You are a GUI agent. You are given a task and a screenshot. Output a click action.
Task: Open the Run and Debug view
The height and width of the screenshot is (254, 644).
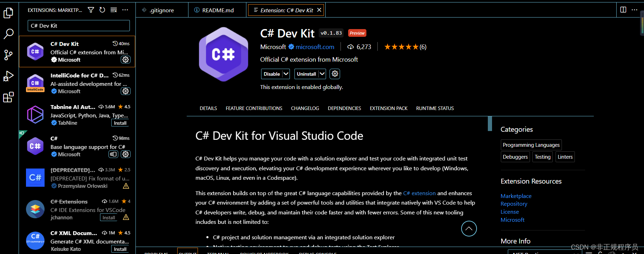click(8, 76)
